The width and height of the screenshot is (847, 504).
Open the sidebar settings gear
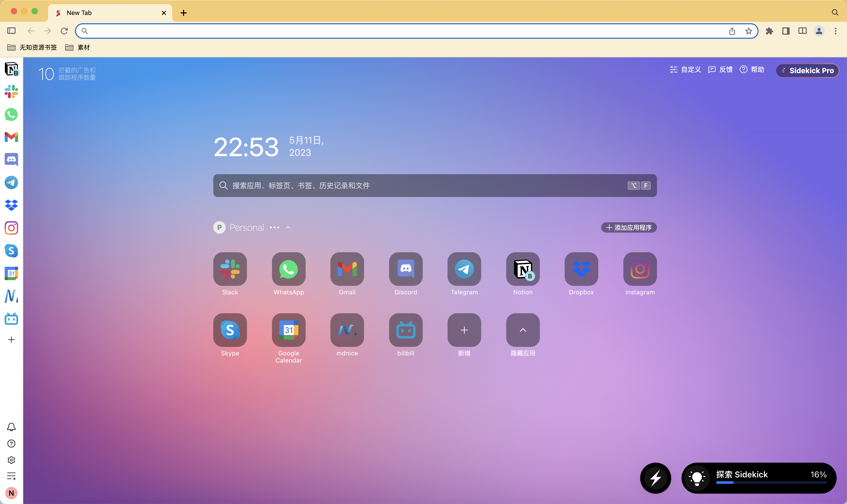tap(11, 460)
